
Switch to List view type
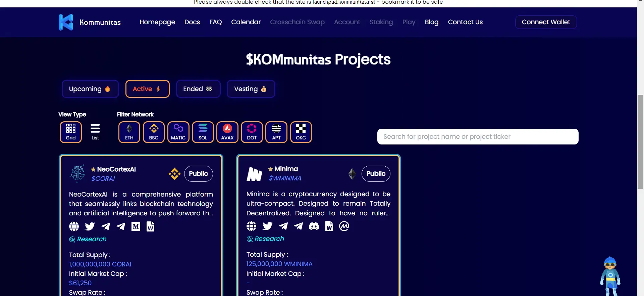click(95, 132)
